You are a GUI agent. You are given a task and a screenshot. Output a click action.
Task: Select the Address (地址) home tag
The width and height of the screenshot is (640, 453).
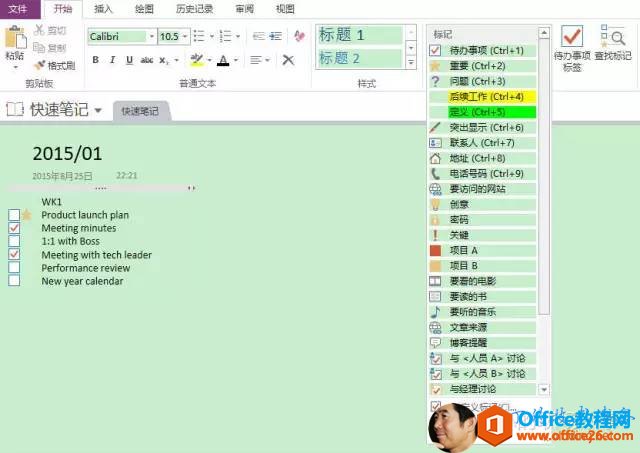[x=435, y=158]
